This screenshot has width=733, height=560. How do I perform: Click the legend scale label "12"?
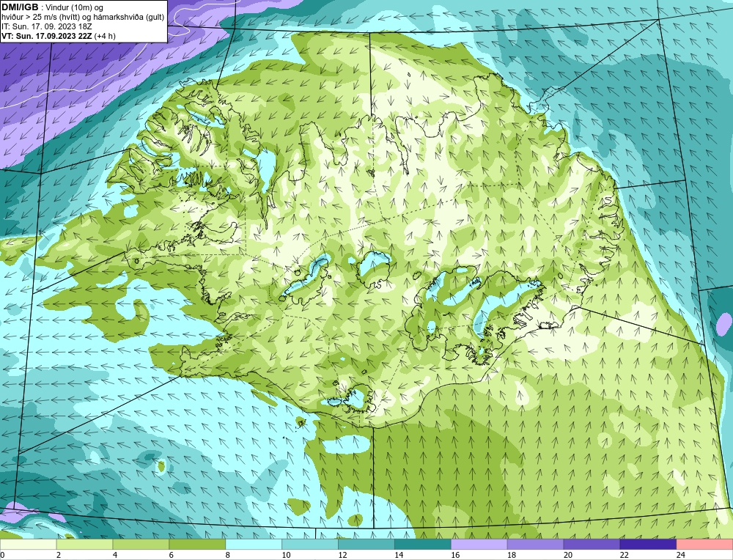point(342,555)
